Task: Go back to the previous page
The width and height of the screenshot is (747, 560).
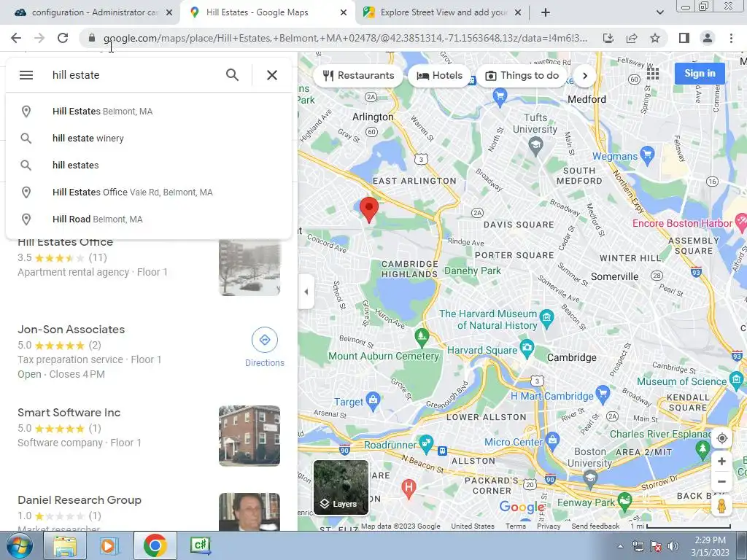Action: 16,38
